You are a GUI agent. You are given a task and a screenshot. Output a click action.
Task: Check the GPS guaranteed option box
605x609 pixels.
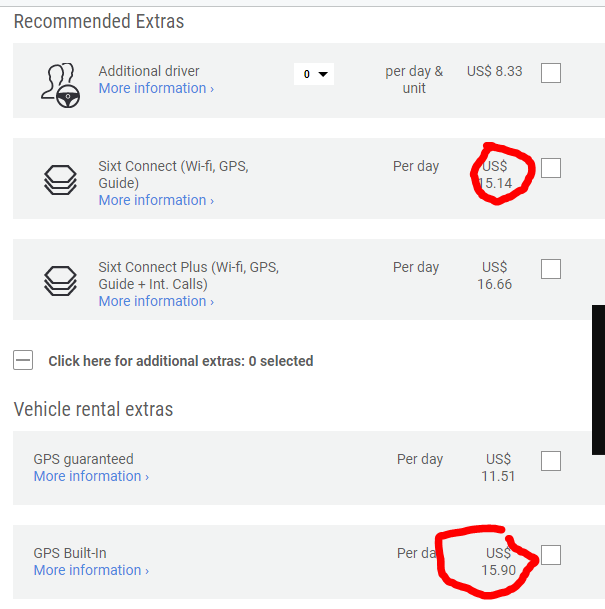tap(550, 461)
